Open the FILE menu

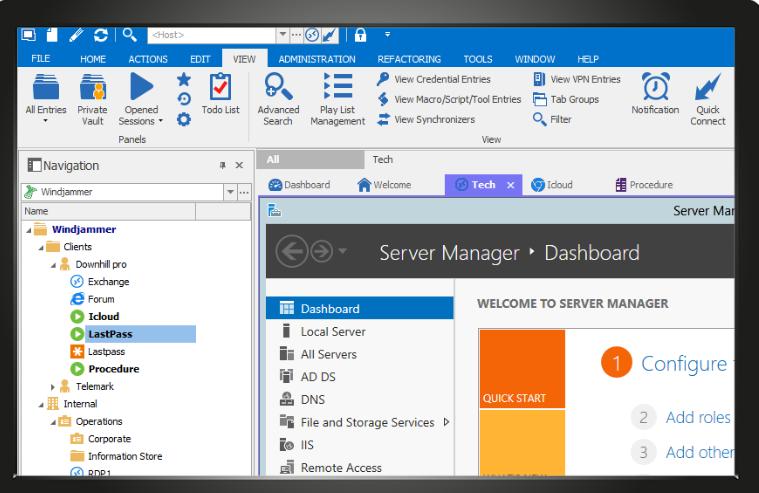tap(41, 59)
